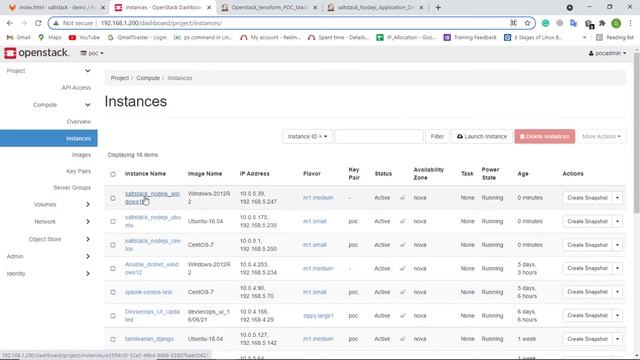Click the OpenStack logo
Image resolution: width=640 pixels, height=360 pixels.
point(36,53)
